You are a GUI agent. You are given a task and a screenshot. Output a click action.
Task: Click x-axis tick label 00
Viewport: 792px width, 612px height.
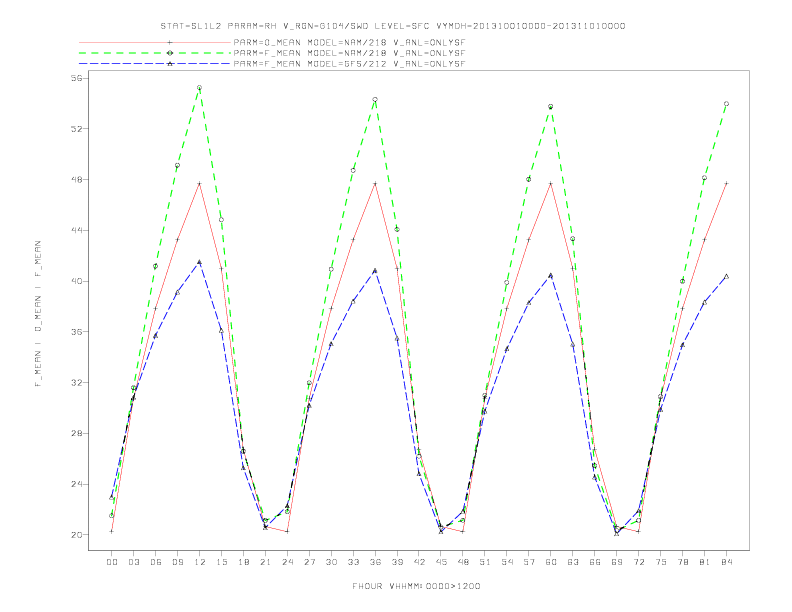point(112,562)
